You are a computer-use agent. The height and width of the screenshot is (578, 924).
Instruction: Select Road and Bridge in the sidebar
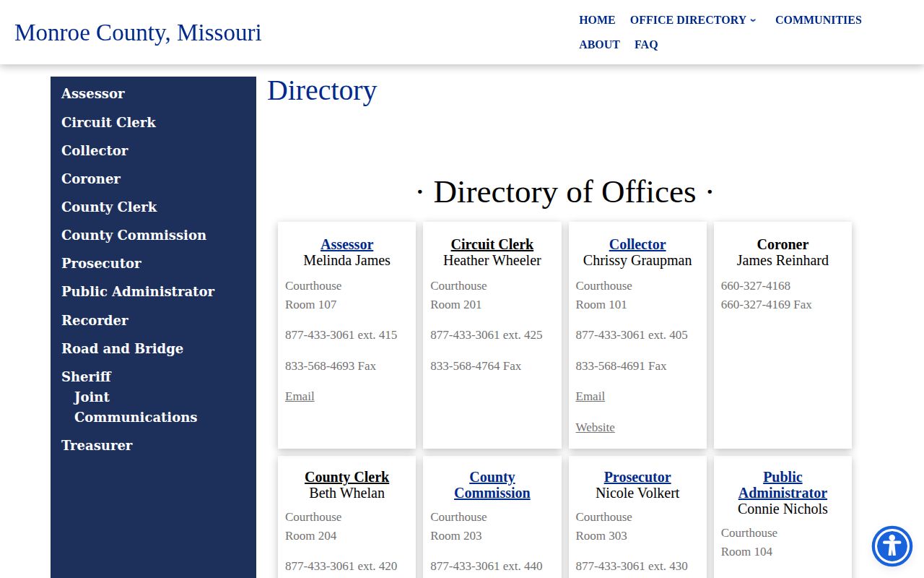[x=122, y=348]
